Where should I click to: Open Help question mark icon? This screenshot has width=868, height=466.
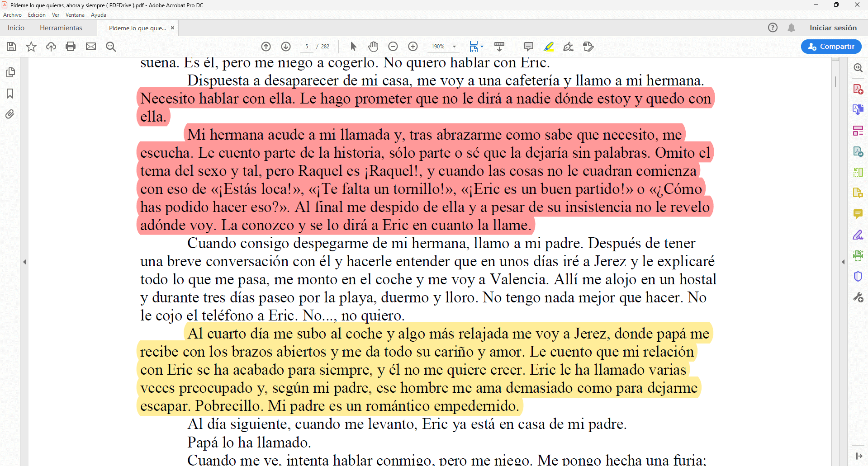pyautogui.click(x=773, y=28)
